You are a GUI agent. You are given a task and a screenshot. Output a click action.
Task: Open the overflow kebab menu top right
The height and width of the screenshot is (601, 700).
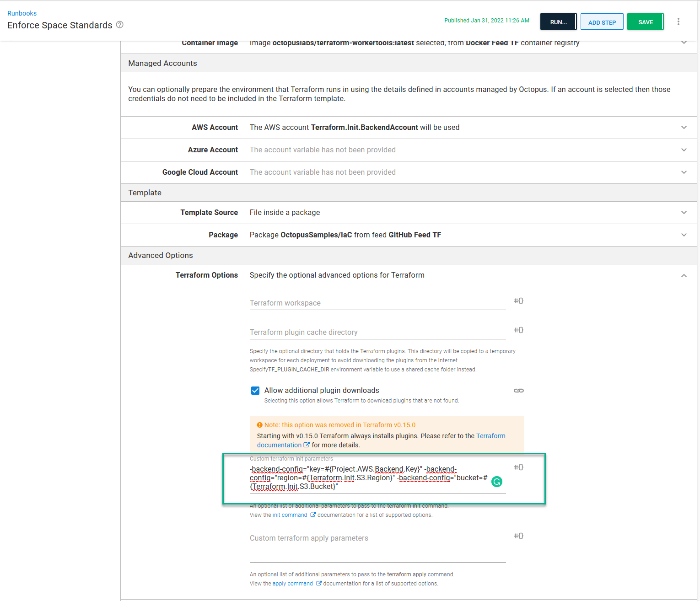[678, 21]
